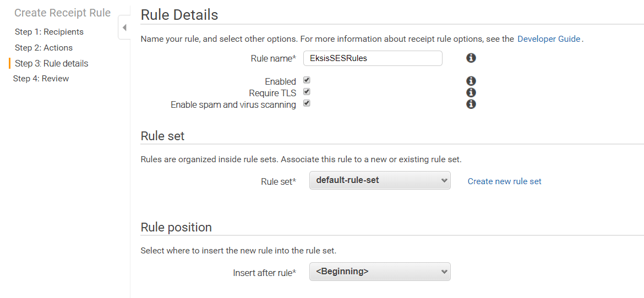Click the arrow on default-rule-set combo box
The image size is (644, 298).
click(444, 180)
